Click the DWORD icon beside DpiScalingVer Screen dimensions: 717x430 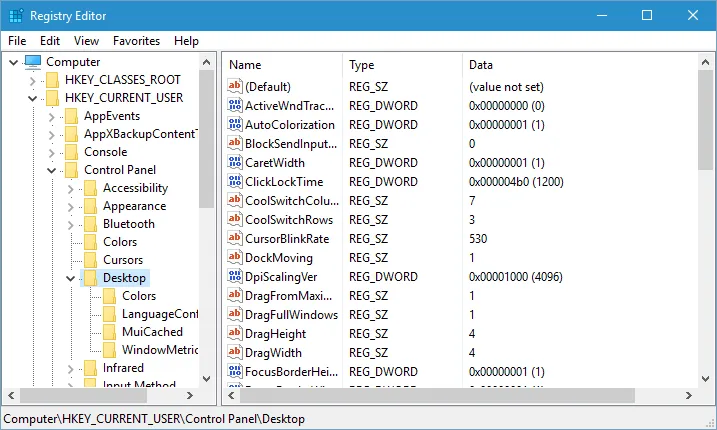tap(235, 276)
